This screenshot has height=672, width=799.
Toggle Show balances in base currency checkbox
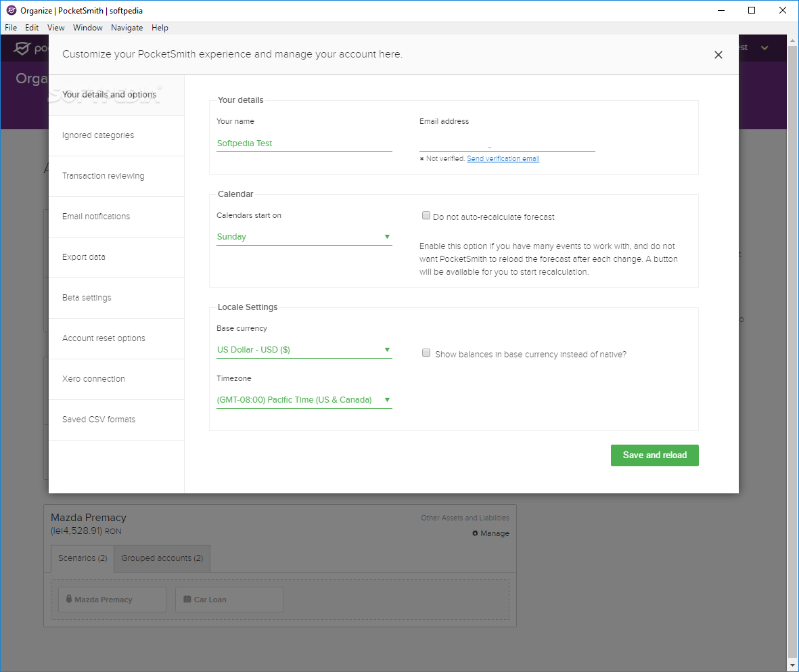(x=426, y=353)
